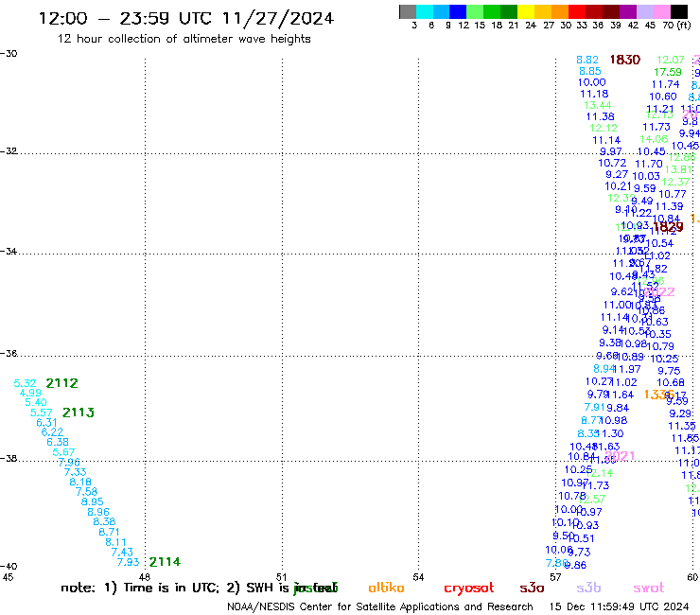Click the wave height value '10.72'
700x615 pixels.
click(612, 164)
